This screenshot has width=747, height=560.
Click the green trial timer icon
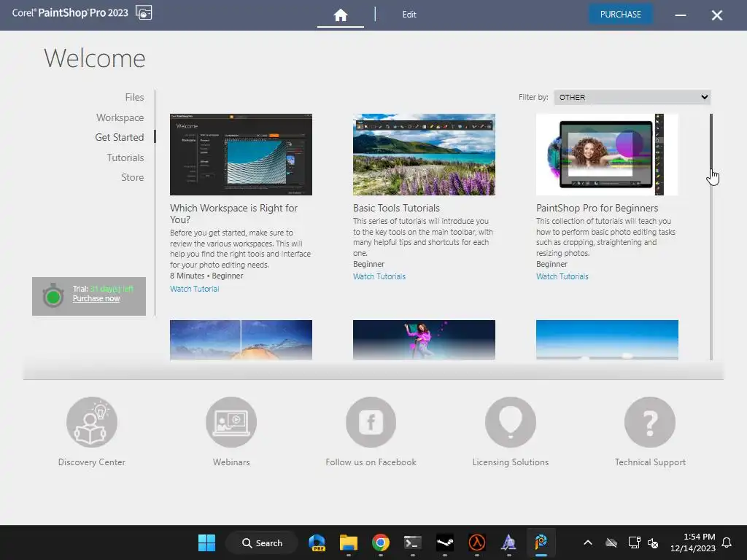(x=53, y=296)
